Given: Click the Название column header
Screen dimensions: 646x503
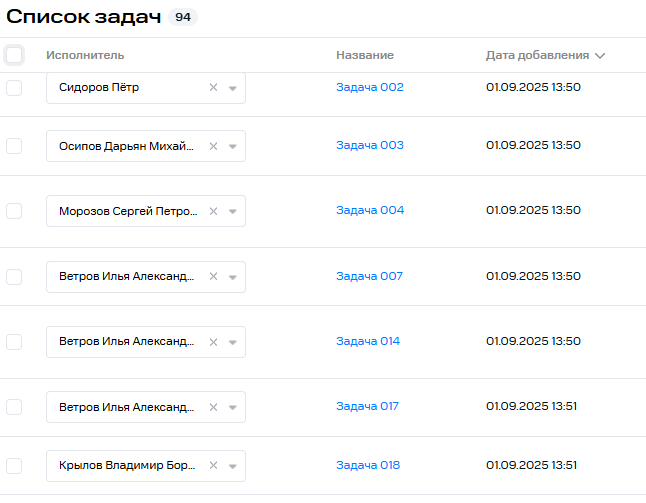Looking at the screenshot, I should 365,55.
